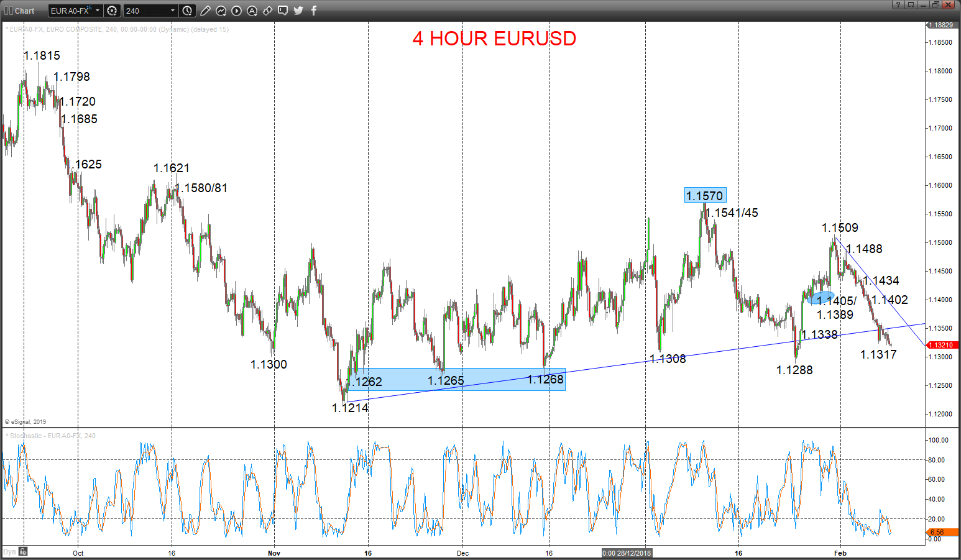Click the Chart panel icon in title bar
961x560 pixels.
8,11
